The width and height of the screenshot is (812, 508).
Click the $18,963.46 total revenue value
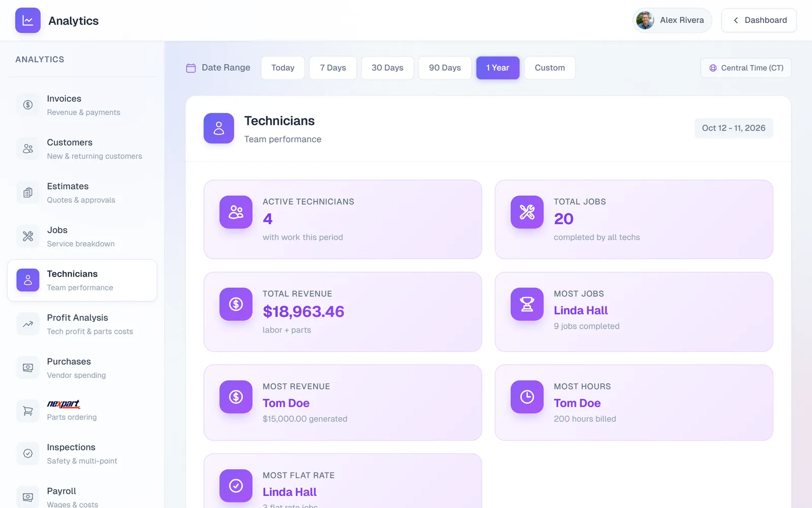tap(303, 311)
